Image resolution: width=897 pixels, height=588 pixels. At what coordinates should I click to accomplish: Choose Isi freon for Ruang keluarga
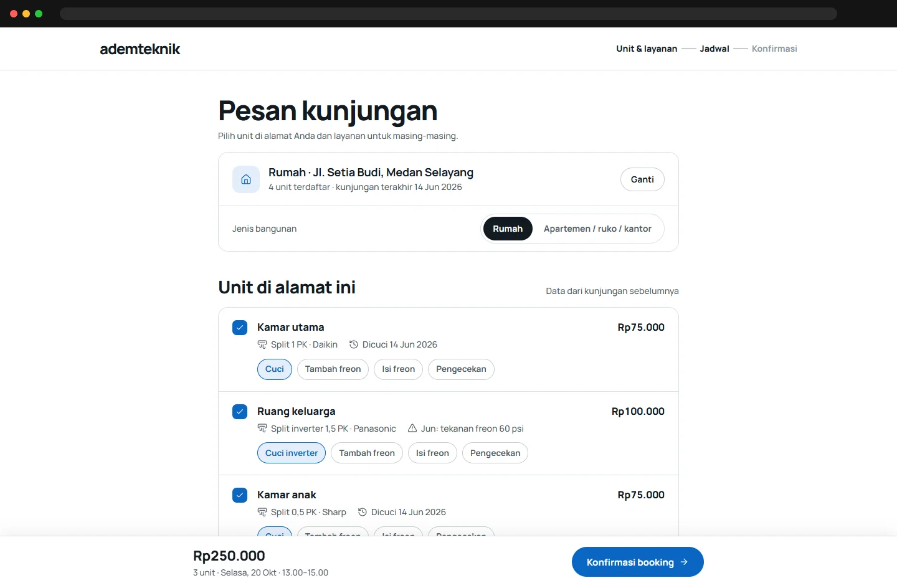point(432,453)
